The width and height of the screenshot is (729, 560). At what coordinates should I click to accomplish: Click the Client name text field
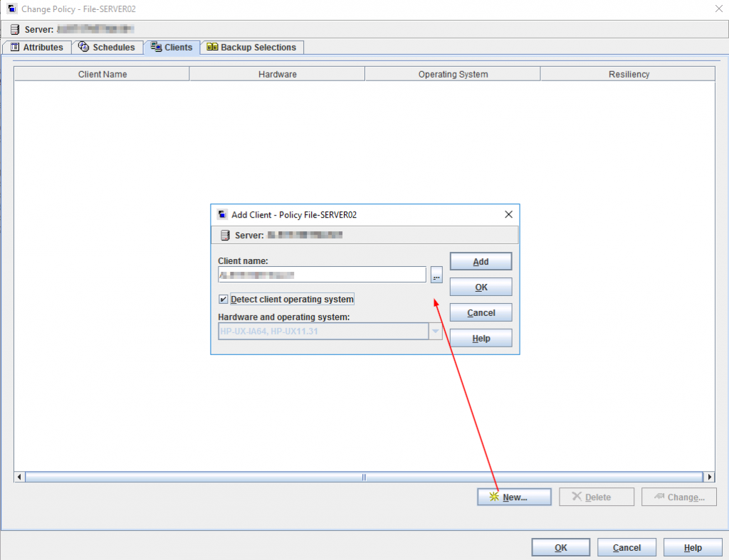click(x=322, y=275)
